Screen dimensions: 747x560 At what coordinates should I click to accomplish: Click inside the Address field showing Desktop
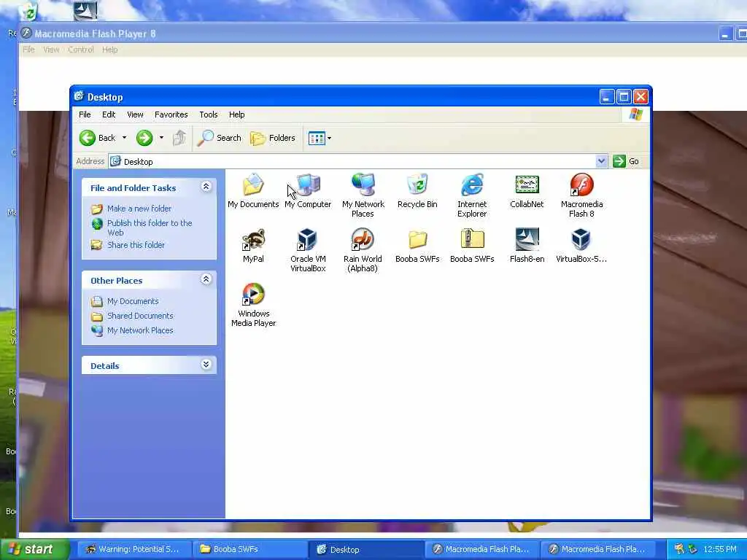point(352,161)
